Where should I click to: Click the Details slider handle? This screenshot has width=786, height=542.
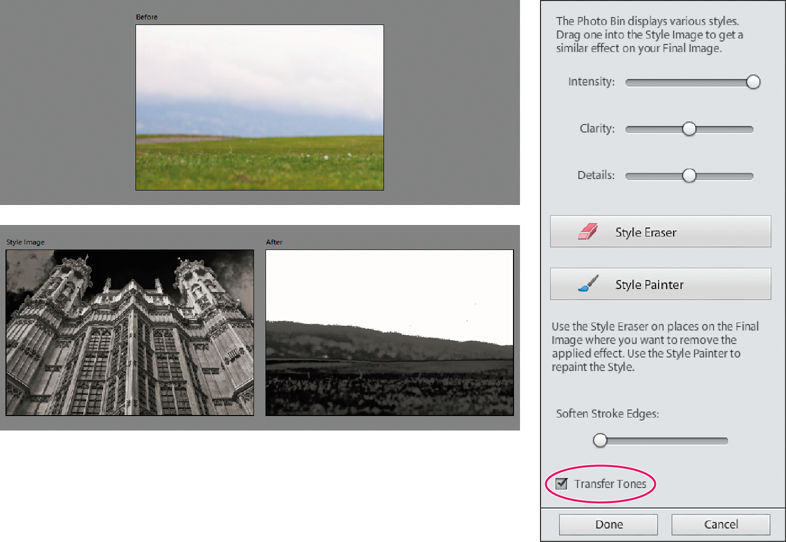[689, 175]
